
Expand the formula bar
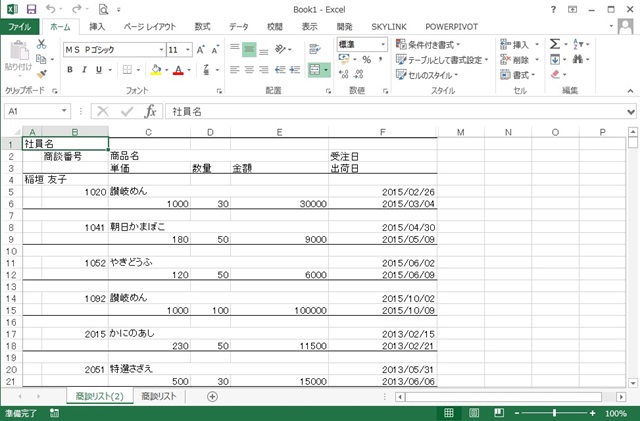631,111
